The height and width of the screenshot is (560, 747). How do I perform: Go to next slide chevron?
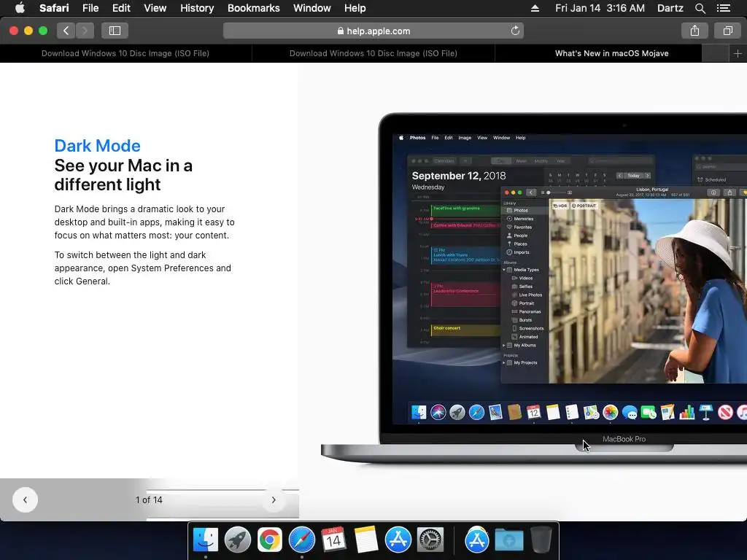pyautogui.click(x=274, y=499)
